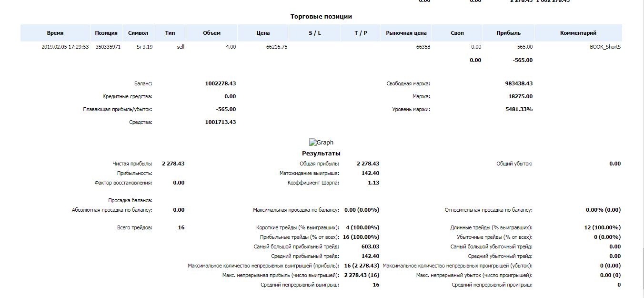Select the trade timestamp 2019.02.05 17:29:53
Viewport: 644px width, 298px height.
click(x=65, y=47)
